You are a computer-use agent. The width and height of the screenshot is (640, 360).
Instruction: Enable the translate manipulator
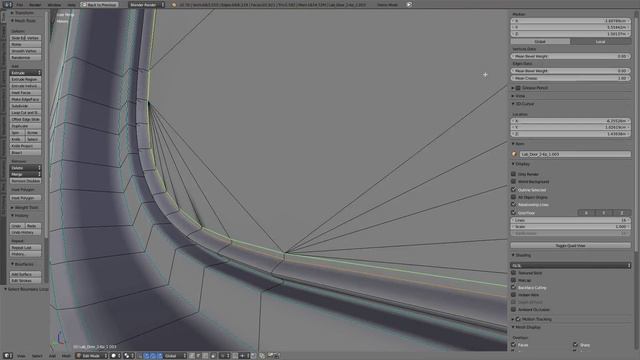(x=146, y=356)
